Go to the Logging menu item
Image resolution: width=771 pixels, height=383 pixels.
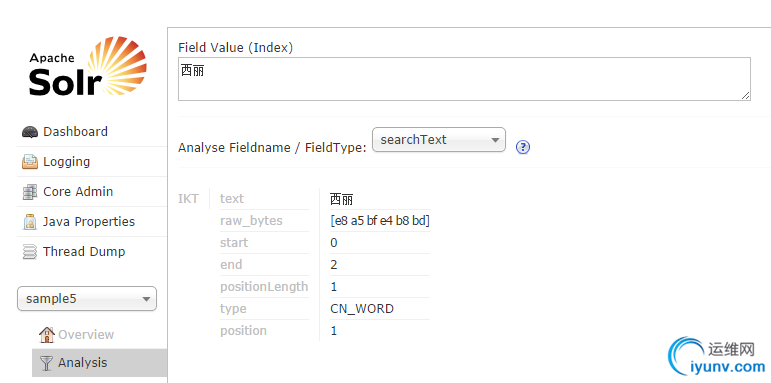66,162
